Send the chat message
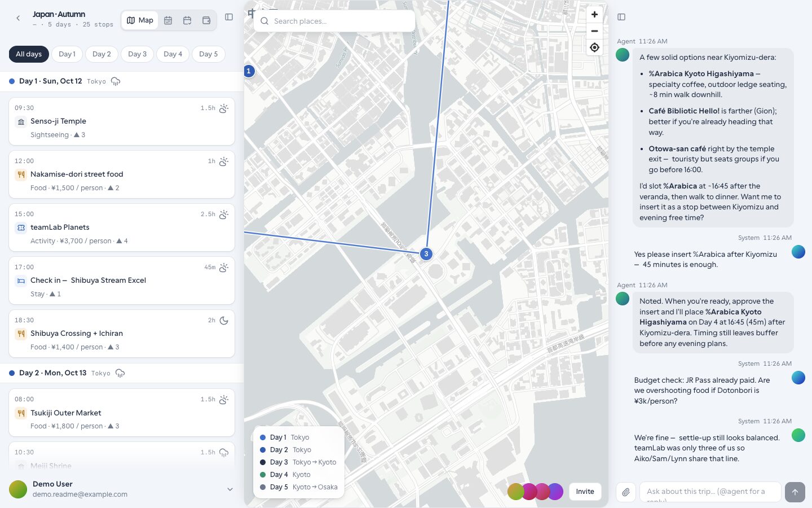The image size is (812, 508). click(x=795, y=492)
